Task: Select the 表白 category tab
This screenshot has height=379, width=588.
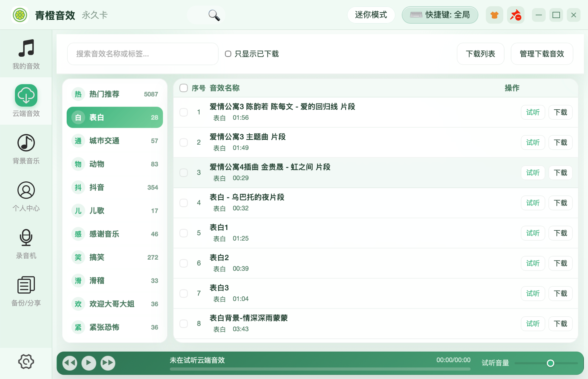Action: click(x=115, y=118)
